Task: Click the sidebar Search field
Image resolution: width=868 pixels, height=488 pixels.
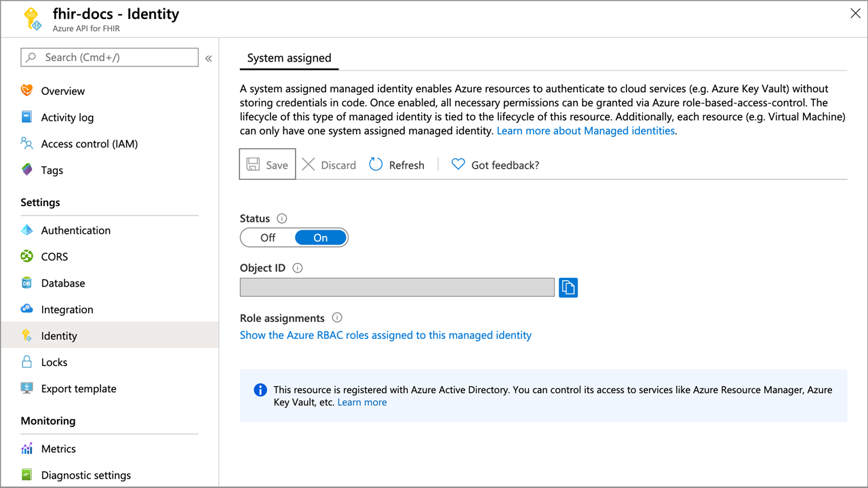Action: pyautogui.click(x=110, y=58)
